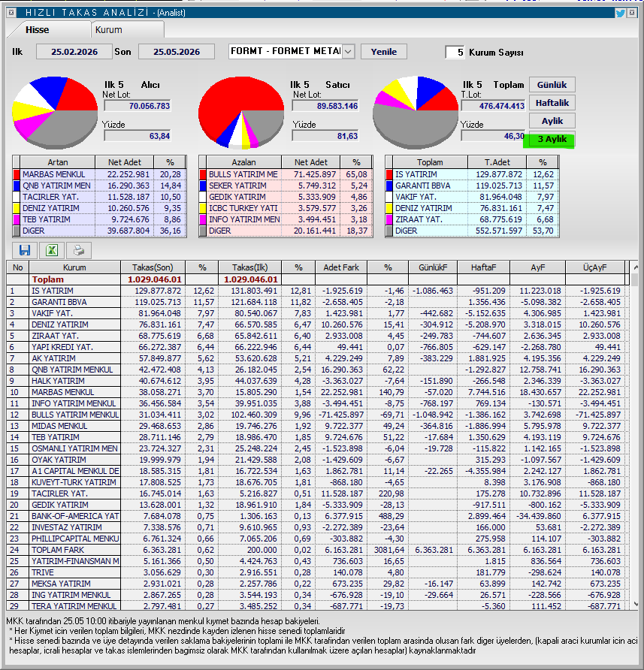The height and width of the screenshot is (670, 644).
Task: Open the FORMT - FORMET METAL stock dropdown
Action: 348,52
